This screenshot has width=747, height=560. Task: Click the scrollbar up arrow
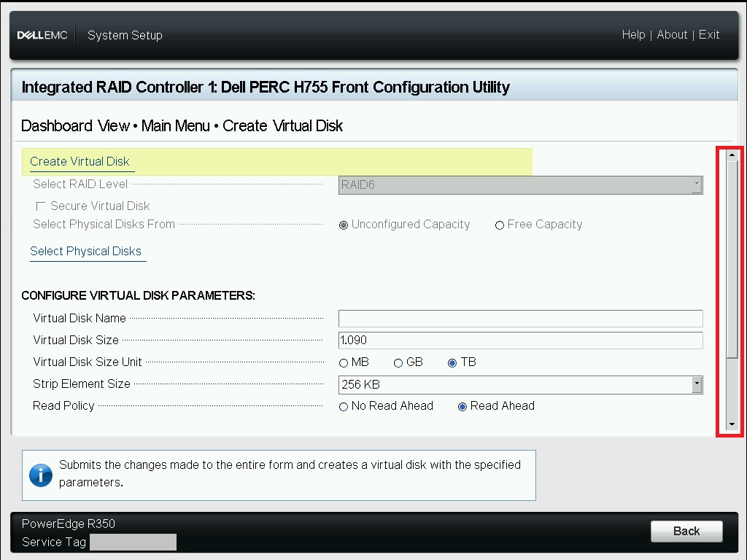(x=732, y=155)
